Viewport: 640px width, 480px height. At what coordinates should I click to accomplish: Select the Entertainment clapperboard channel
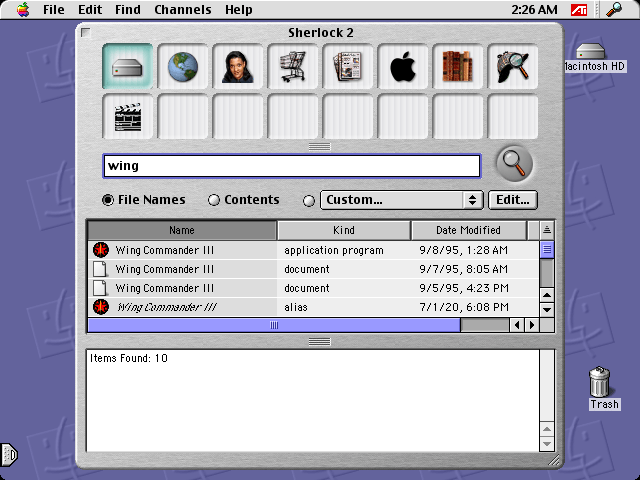[127, 117]
